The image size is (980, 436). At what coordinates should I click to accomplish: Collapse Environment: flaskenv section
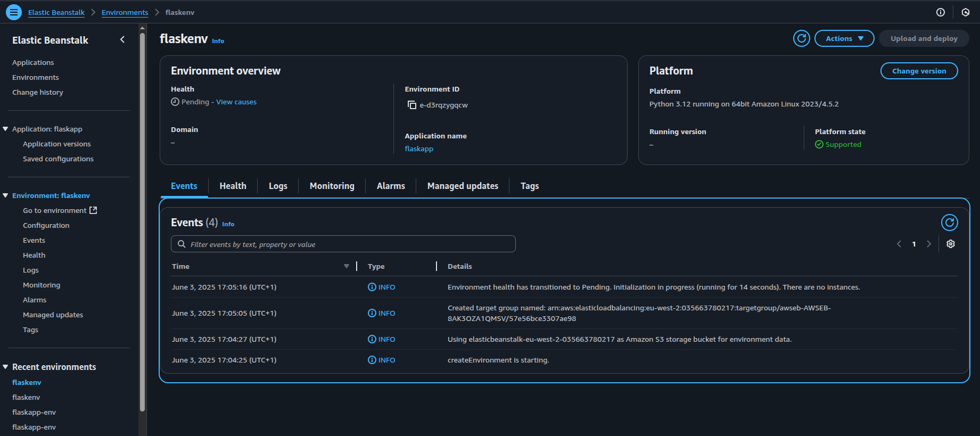tap(5, 195)
